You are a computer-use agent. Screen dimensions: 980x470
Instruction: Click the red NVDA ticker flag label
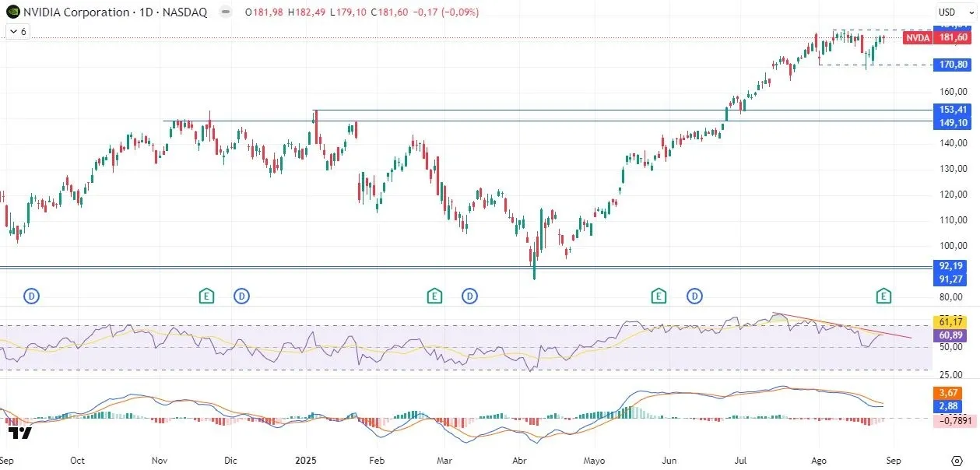pyautogui.click(x=917, y=37)
